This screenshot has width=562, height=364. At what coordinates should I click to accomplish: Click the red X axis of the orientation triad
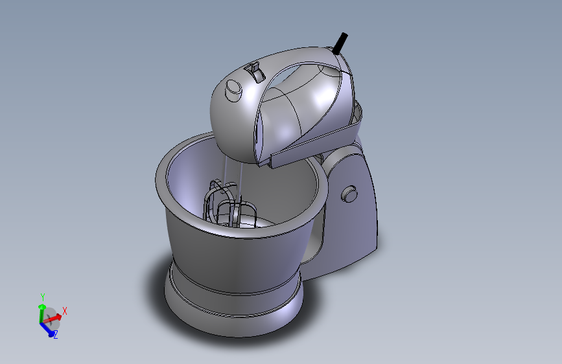point(53,318)
